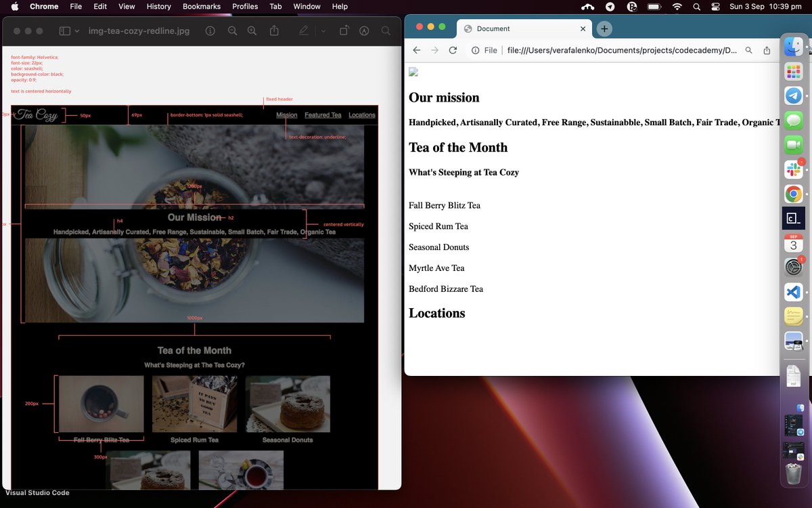
Task: Open the Preview sidebar view options chevron
Action: 77,31
